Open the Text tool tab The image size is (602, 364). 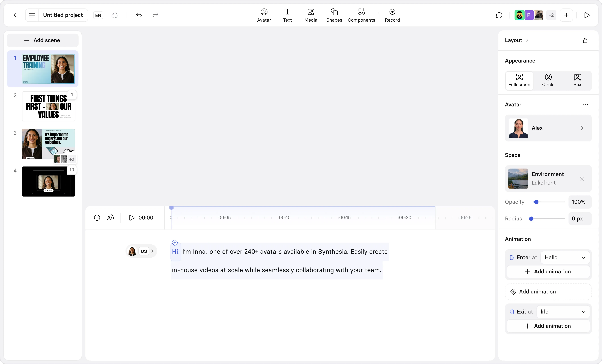287,15
